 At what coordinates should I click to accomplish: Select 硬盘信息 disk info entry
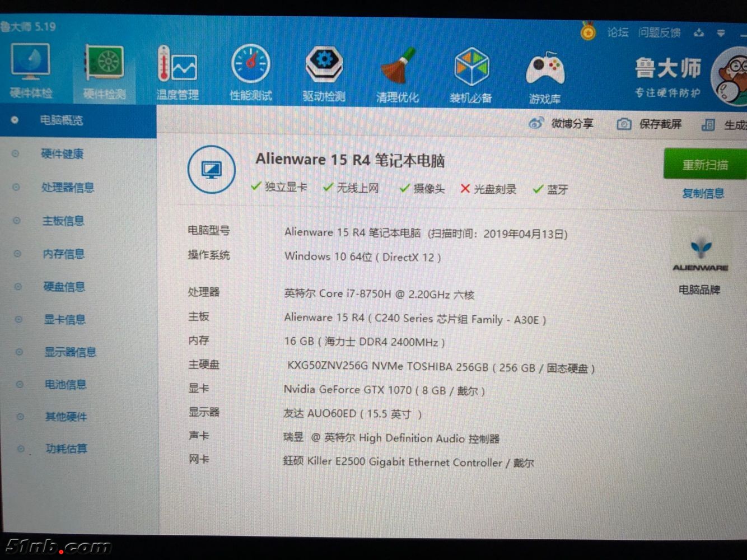point(64,287)
